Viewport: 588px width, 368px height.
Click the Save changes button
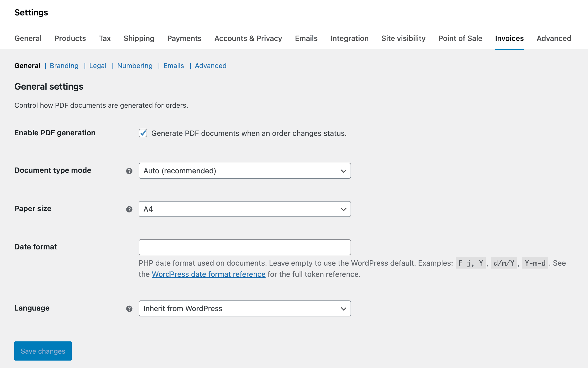coord(43,351)
